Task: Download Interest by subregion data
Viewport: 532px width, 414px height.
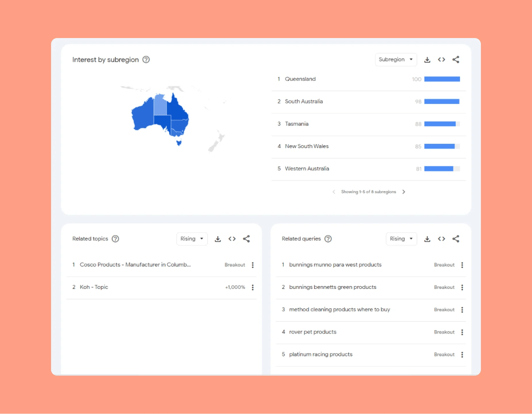Action: coord(427,60)
